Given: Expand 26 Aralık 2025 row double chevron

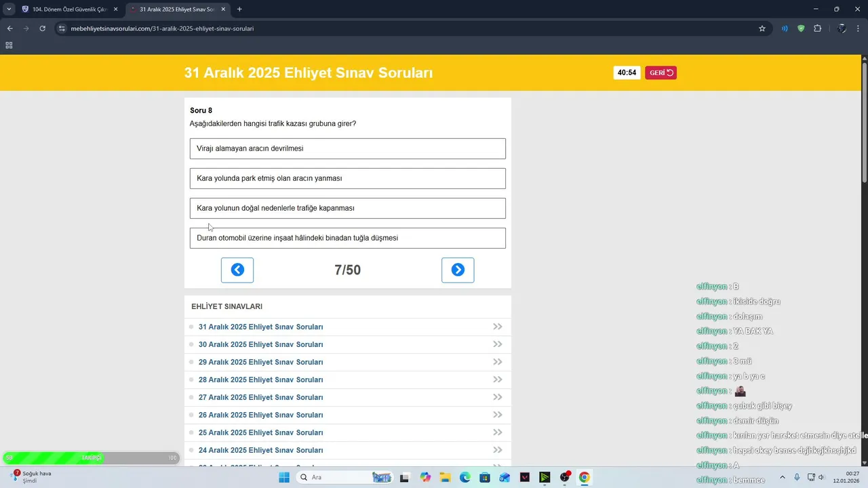Looking at the screenshot, I should click(498, 415).
